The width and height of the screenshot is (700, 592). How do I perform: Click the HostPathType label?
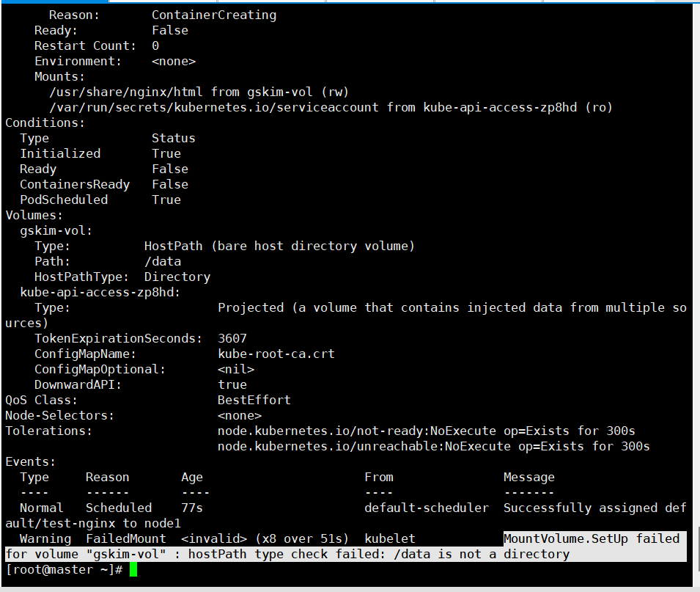(x=81, y=277)
